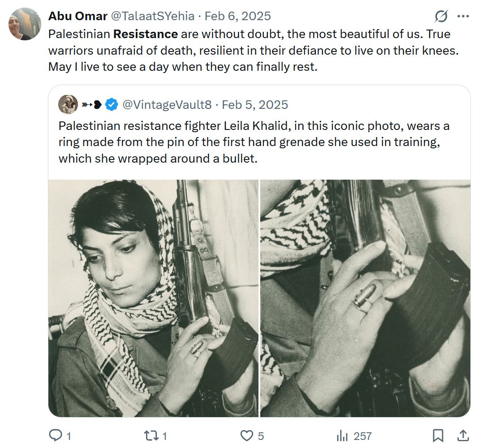Like the post with heart icon

pos(246,435)
